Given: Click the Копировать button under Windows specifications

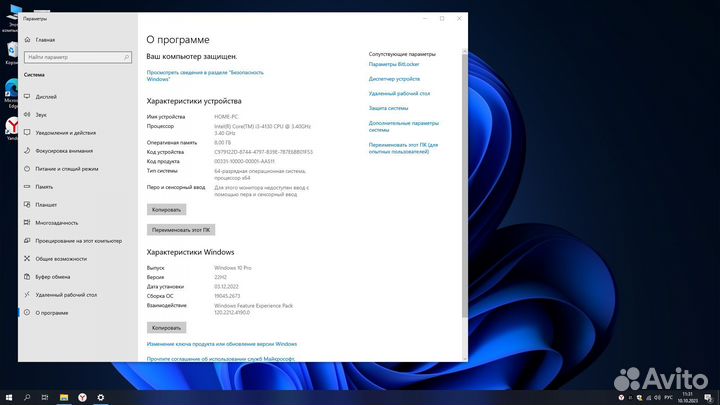Looking at the screenshot, I should (166, 328).
